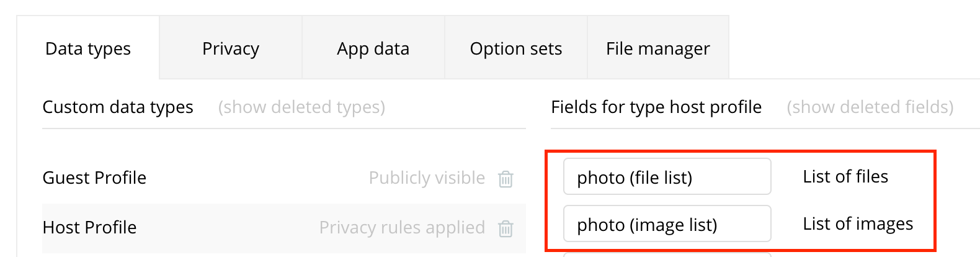Click the Fields for type host profile heading
The height and width of the screenshot is (257, 980).
coord(656,107)
